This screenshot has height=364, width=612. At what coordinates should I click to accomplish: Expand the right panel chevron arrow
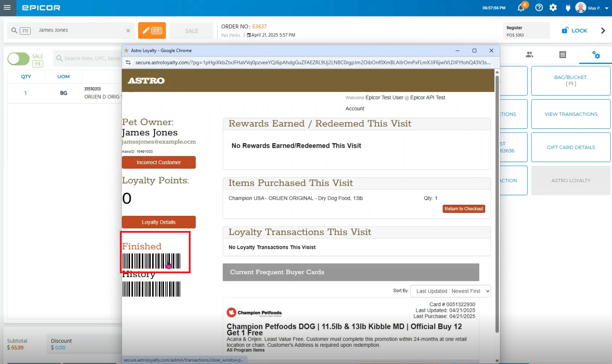click(x=603, y=31)
